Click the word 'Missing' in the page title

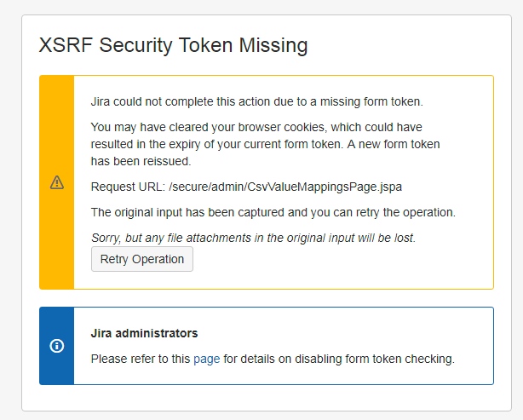(x=273, y=45)
